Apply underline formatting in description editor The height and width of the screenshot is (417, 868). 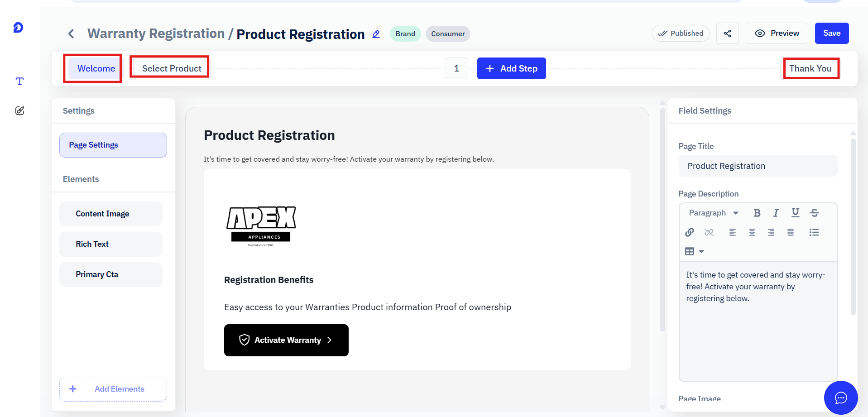click(x=795, y=213)
